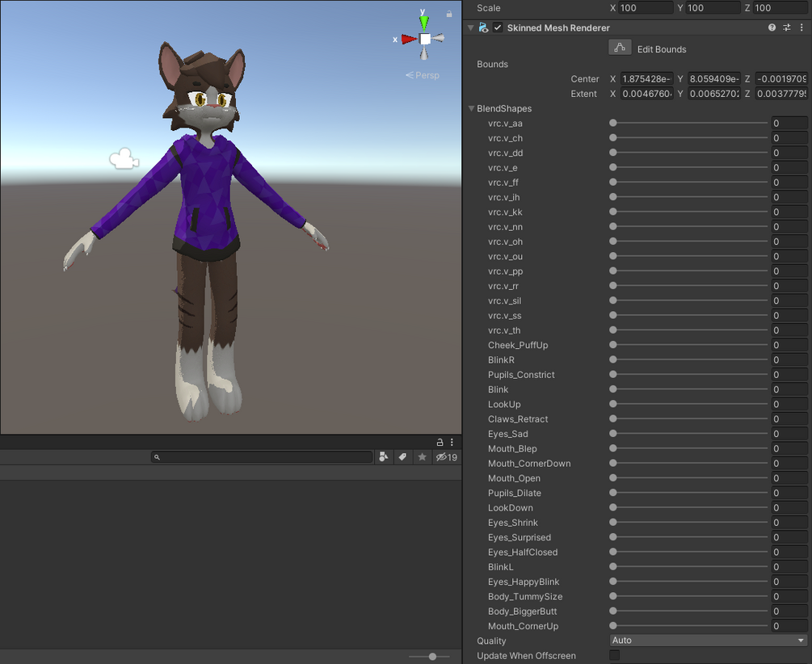Collapse the BlendShapes foldout
Viewport: 812px width, 664px height.
click(471, 108)
